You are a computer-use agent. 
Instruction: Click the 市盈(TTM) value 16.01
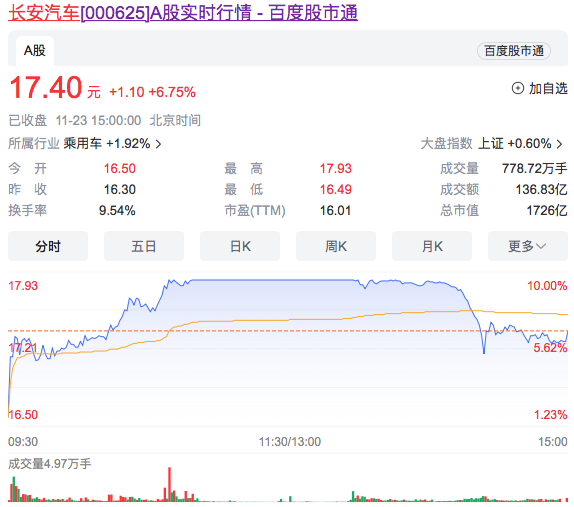coord(335,210)
